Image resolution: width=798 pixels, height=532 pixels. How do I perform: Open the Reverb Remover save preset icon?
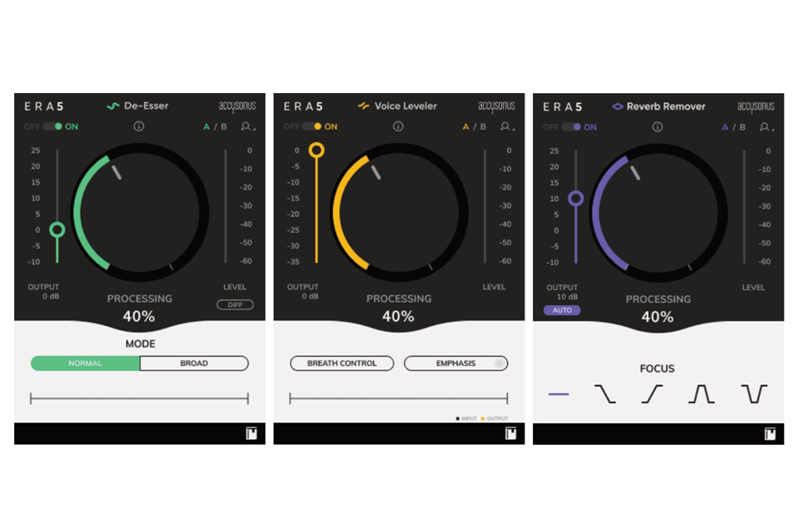771,433
